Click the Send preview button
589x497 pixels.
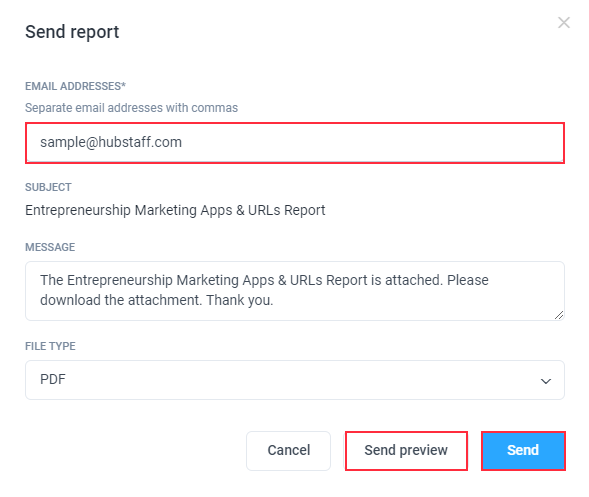tap(406, 450)
